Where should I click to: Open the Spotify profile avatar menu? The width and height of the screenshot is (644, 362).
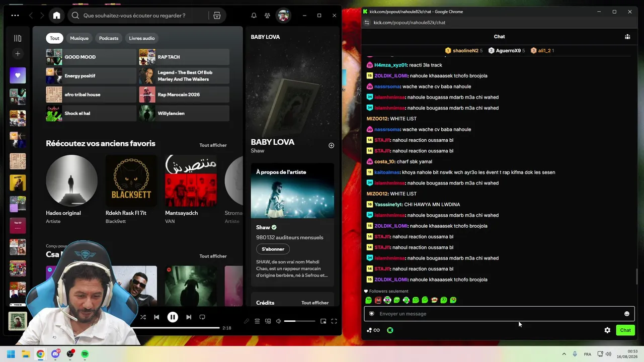pos(283,16)
